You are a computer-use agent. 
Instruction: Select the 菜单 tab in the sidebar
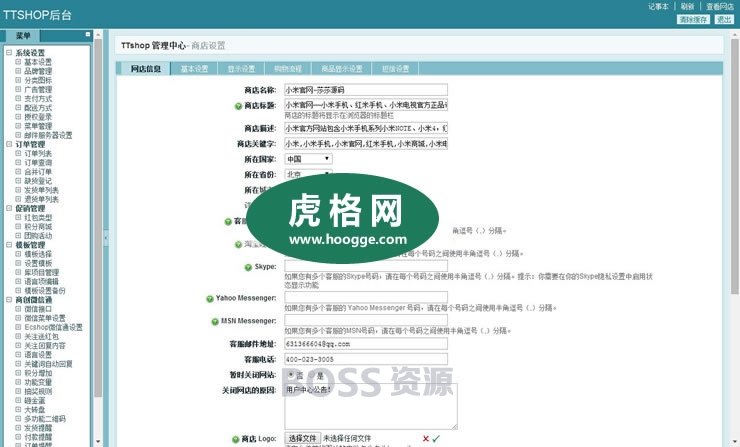click(x=23, y=36)
